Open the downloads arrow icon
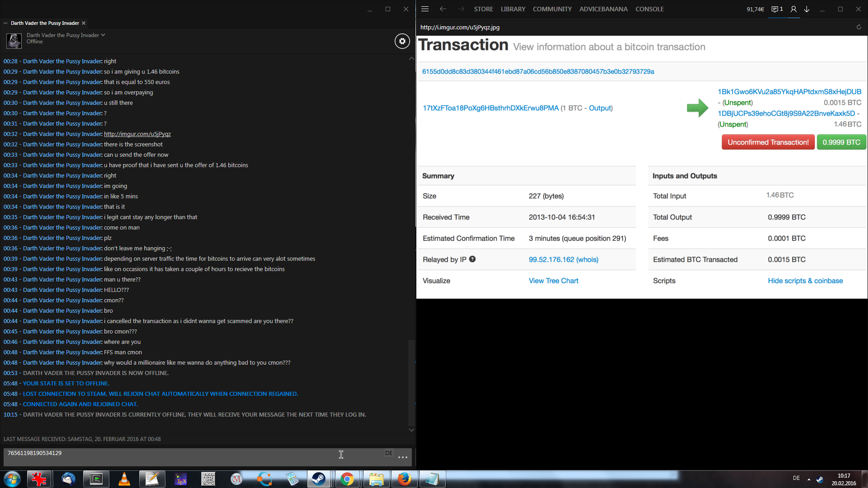Image resolution: width=868 pixels, height=488 pixels. (x=807, y=9)
